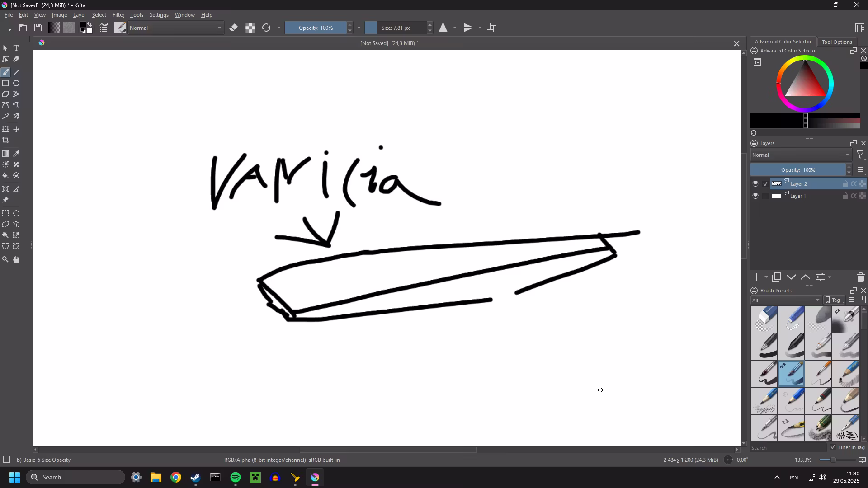The height and width of the screenshot is (488, 868).
Task: Click the brush preset Search field
Action: point(788,447)
